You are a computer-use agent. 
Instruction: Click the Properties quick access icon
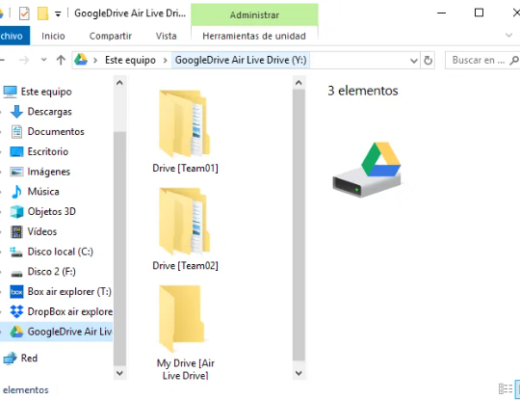24,13
